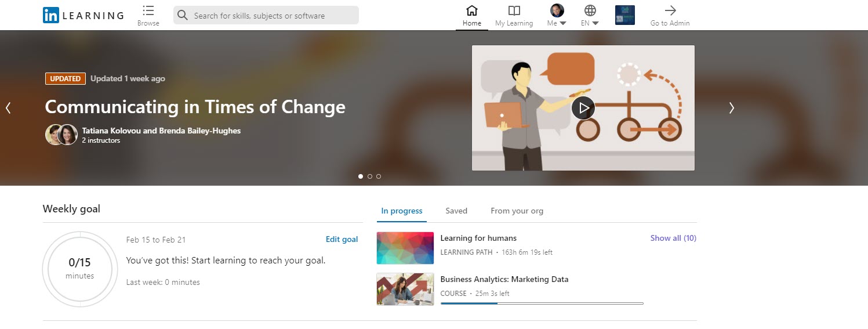
Task: Click the search skills input field
Action: 273,16
